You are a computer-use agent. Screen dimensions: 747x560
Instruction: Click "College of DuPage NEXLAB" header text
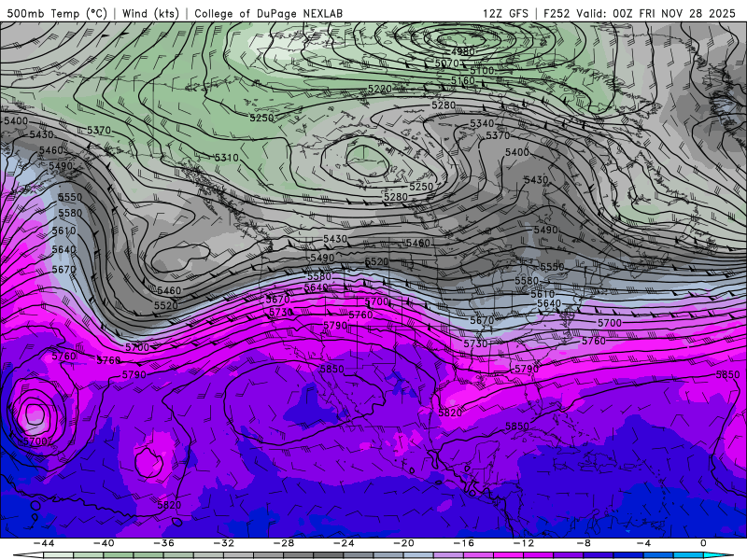pyautogui.click(x=268, y=13)
